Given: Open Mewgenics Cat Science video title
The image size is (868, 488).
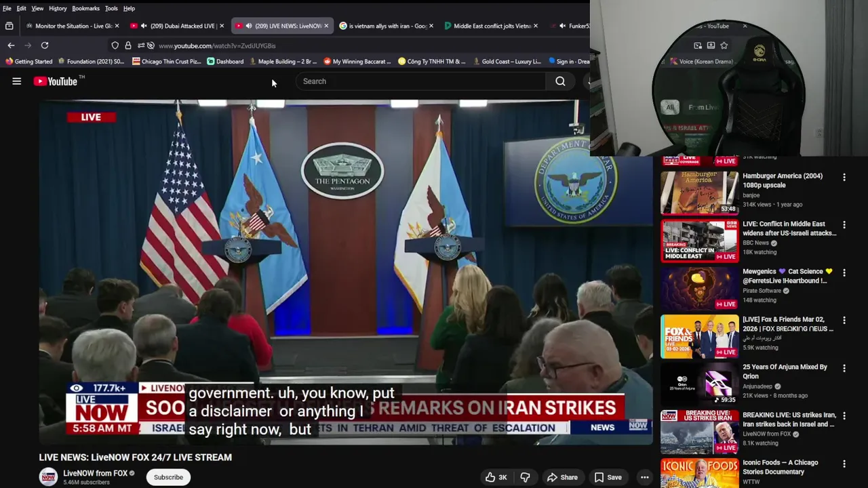Looking at the screenshot, I should tap(787, 276).
